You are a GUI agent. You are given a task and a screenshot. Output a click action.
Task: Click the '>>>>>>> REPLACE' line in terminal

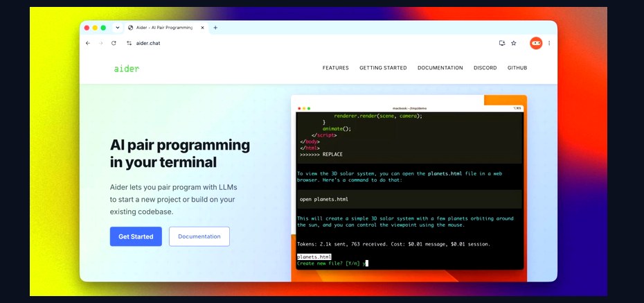click(321, 155)
